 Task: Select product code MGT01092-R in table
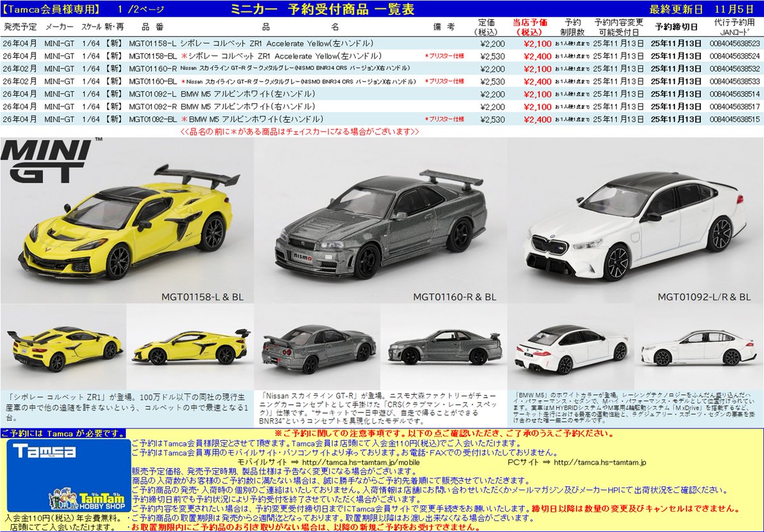pos(153,106)
